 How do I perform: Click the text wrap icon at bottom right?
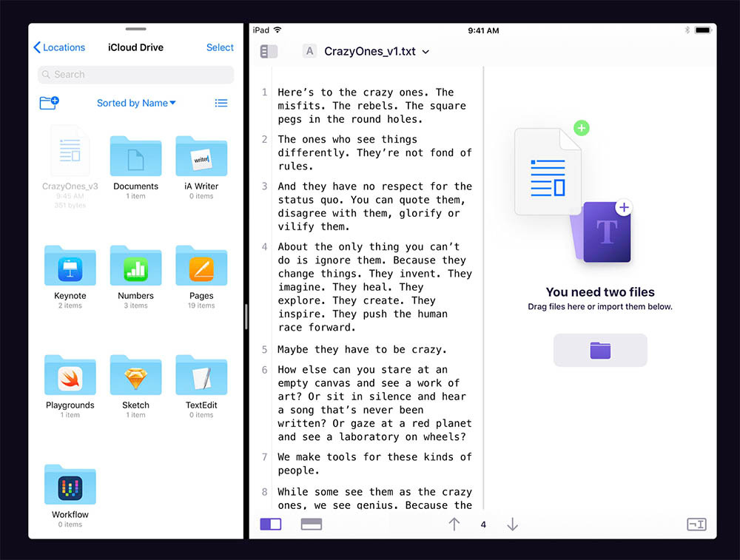[696, 524]
